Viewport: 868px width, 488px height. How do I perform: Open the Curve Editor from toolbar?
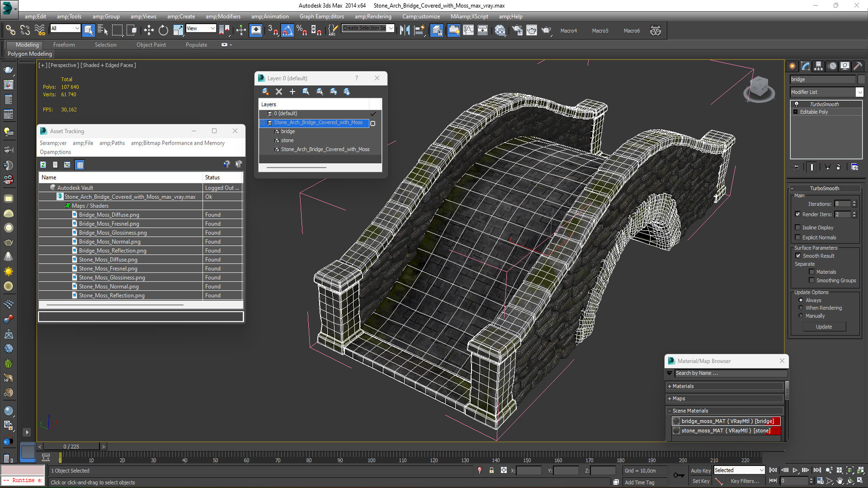pos(468,30)
